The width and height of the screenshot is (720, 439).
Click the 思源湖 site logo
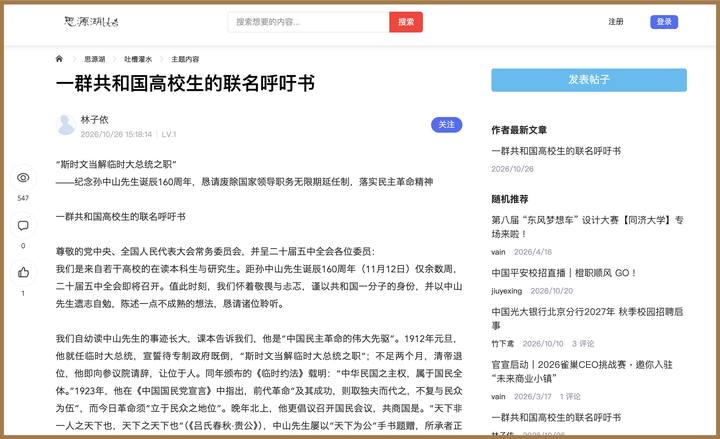(91, 22)
